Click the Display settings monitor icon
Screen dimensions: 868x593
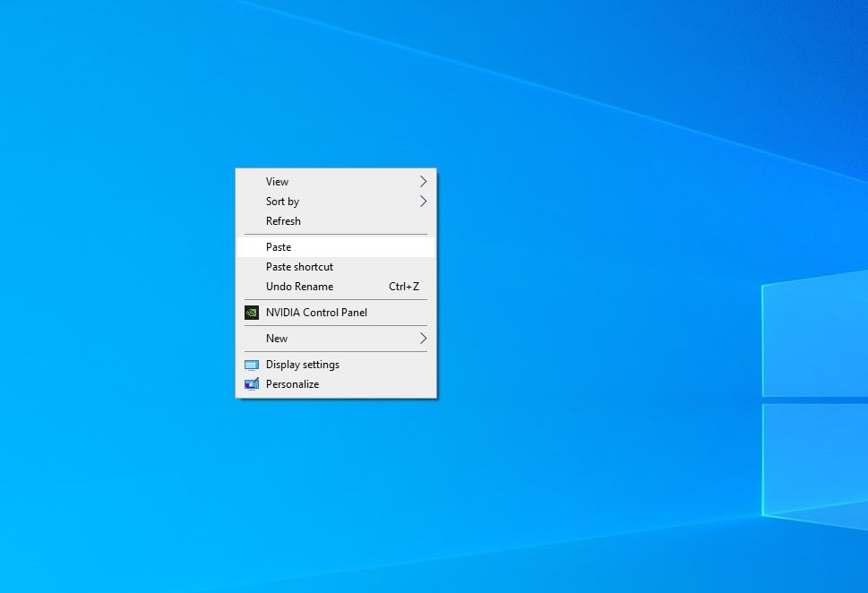tap(252, 365)
